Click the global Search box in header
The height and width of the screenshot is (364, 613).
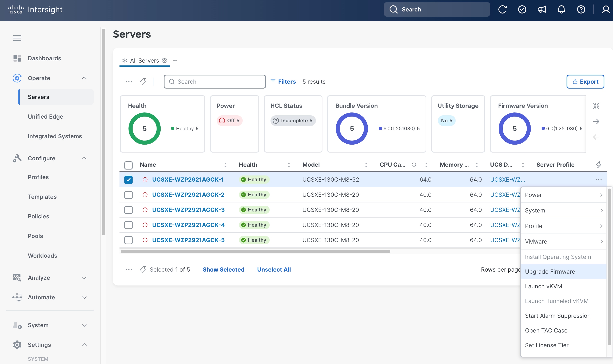437,10
